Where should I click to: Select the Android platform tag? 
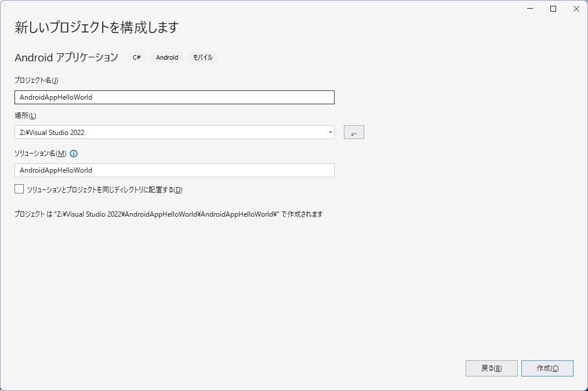tap(166, 57)
